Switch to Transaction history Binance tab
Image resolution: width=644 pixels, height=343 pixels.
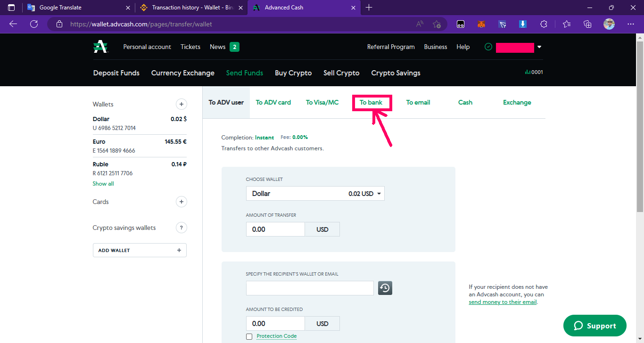point(191,8)
